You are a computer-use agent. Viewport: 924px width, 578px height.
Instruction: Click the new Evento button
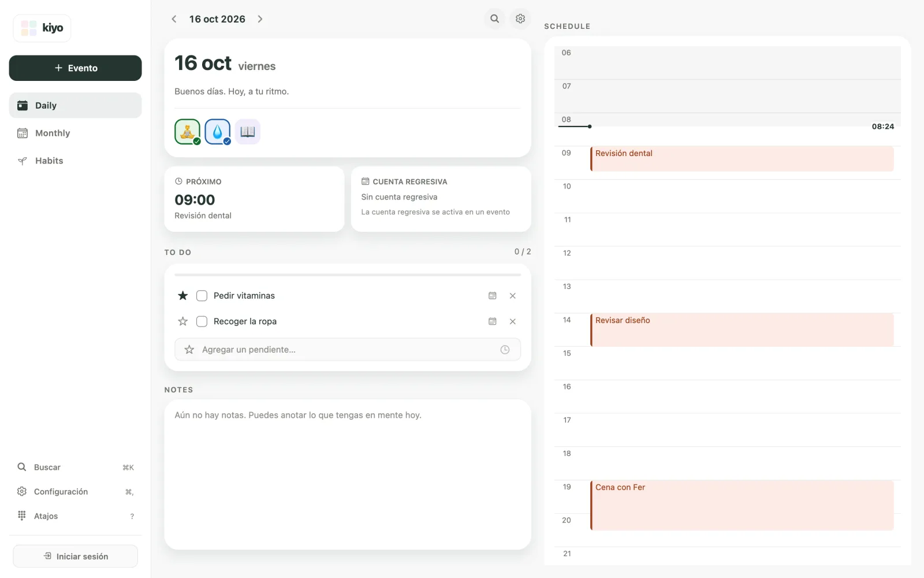point(75,68)
